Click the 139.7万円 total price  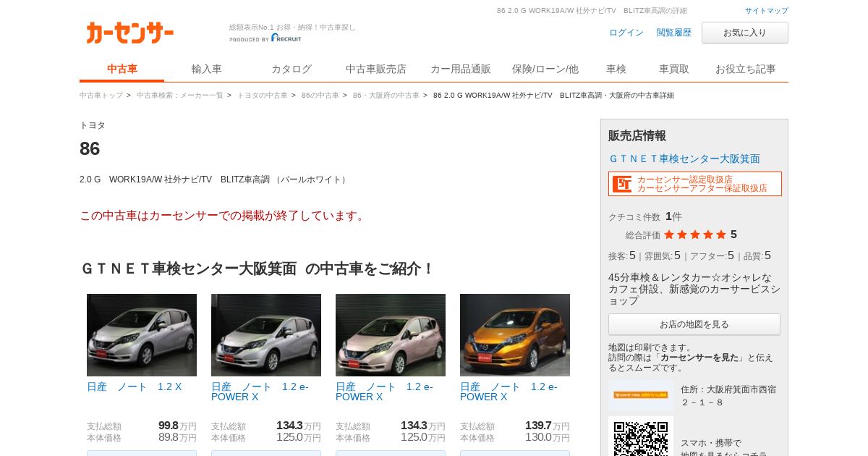pyautogui.click(x=548, y=426)
